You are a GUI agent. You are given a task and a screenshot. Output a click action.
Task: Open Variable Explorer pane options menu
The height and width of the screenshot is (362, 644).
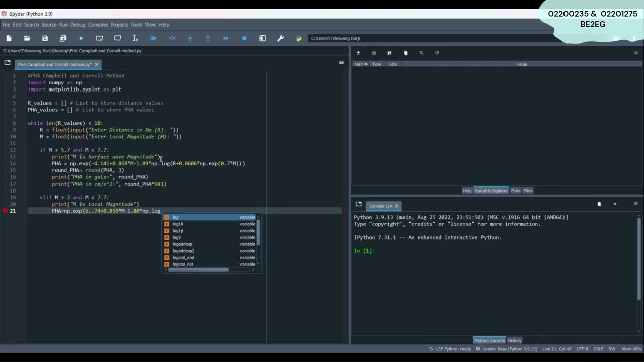[x=636, y=53]
